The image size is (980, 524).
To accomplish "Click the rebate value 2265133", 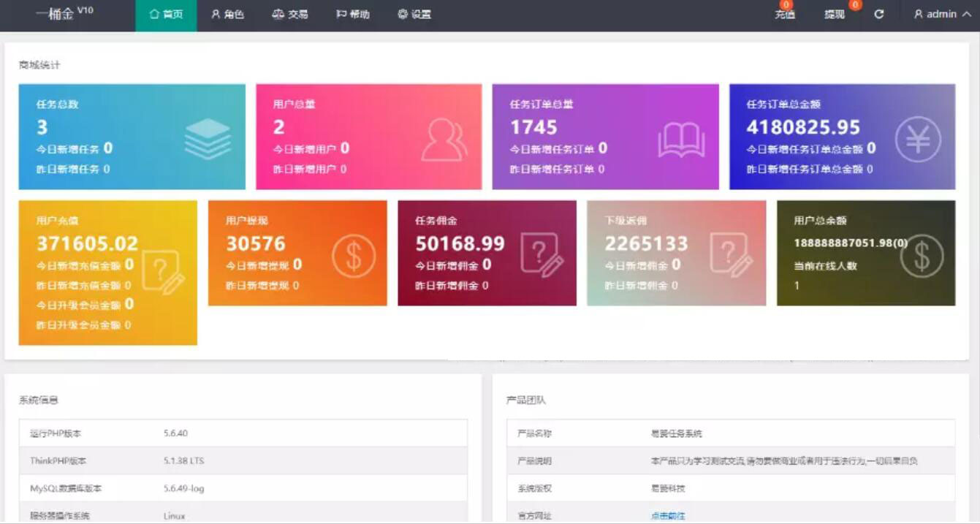I will (x=647, y=243).
